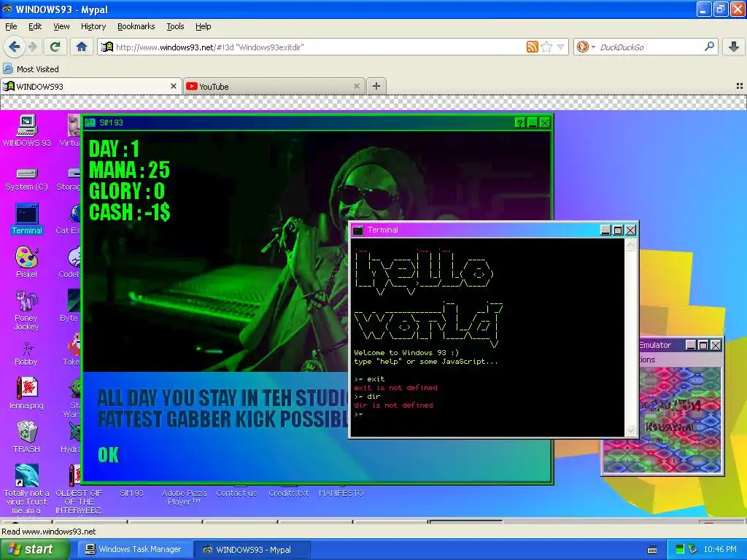Click the Terminal scrollbar down arrow

click(630, 430)
